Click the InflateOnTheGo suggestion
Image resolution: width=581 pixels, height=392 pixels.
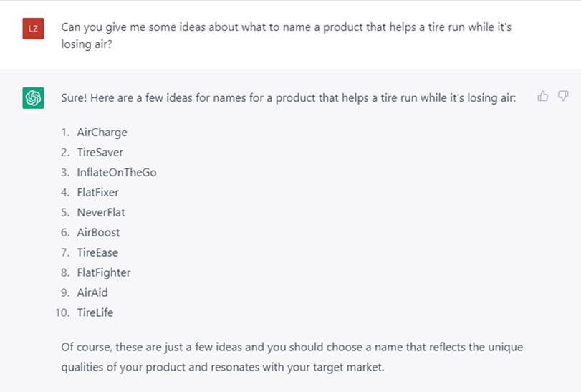click(x=117, y=172)
